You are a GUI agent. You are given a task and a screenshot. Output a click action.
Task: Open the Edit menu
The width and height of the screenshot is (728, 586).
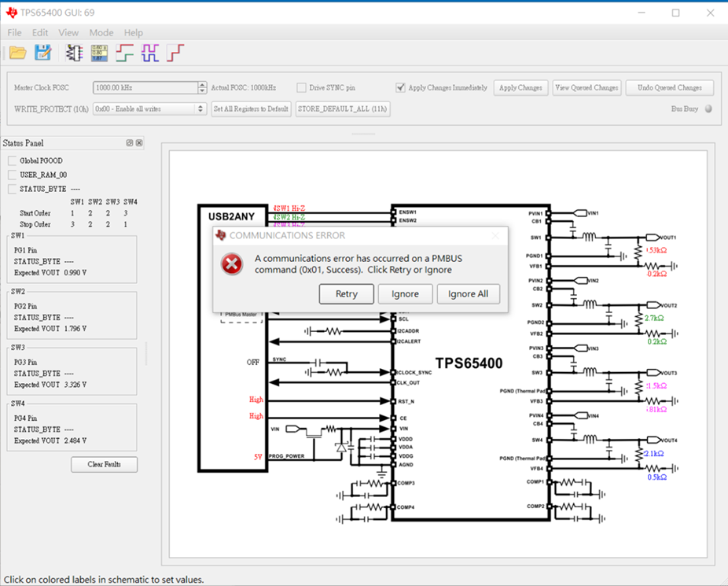coord(40,32)
